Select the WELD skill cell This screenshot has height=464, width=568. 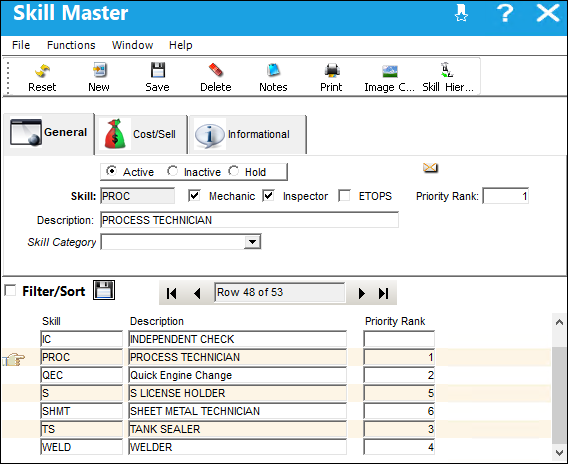pyautogui.click(x=82, y=447)
